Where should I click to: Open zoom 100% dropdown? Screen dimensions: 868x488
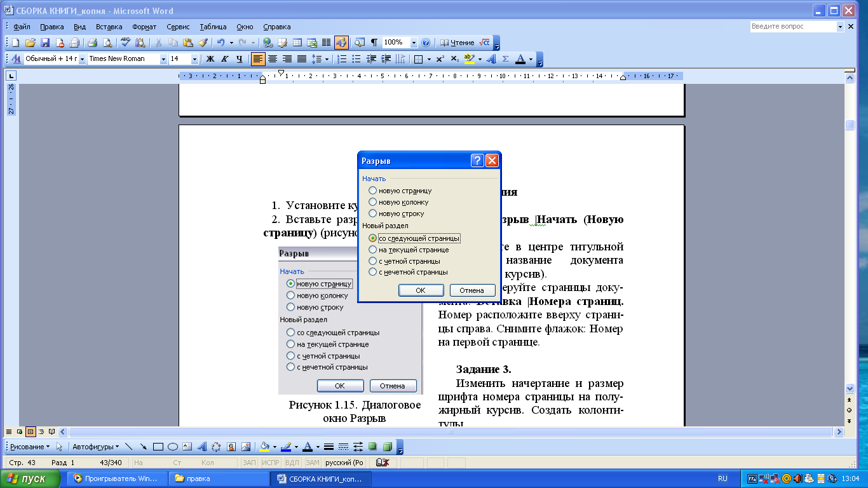click(414, 43)
